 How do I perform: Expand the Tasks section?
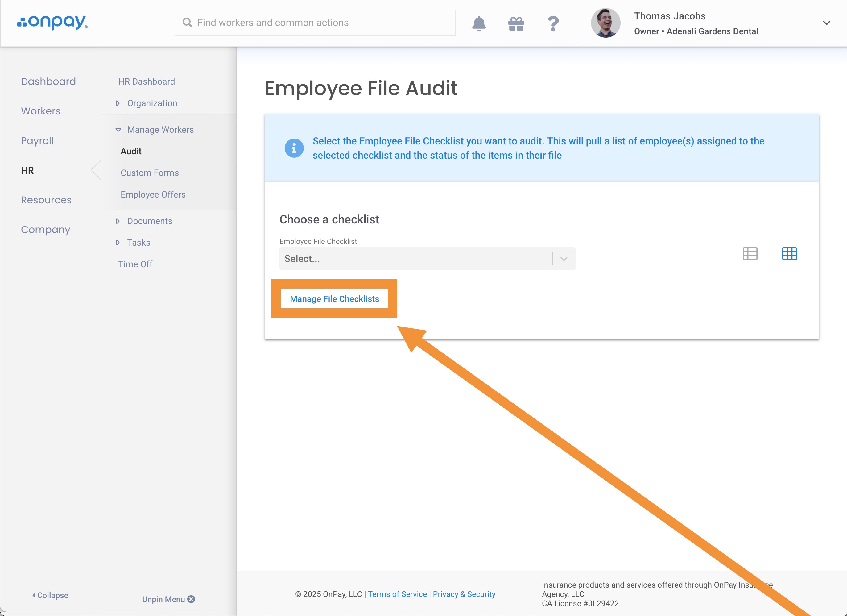click(138, 243)
